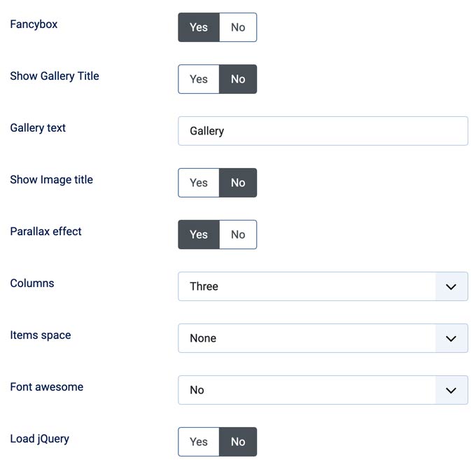This screenshot has height=467, width=476.
Task: Choose No for Show Image title
Action: pyautogui.click(x=238, y=183)
